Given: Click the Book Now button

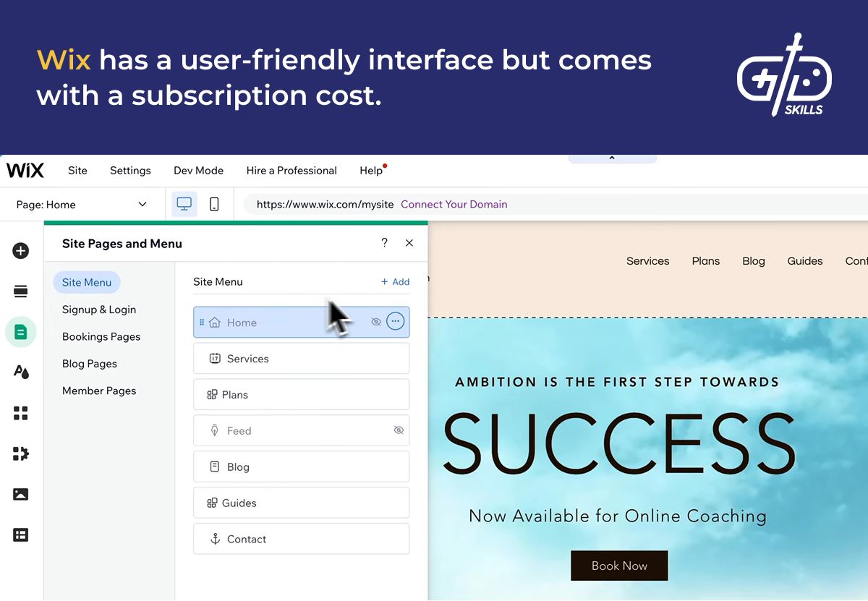Looking at the screenshot, I should (619, 566).
